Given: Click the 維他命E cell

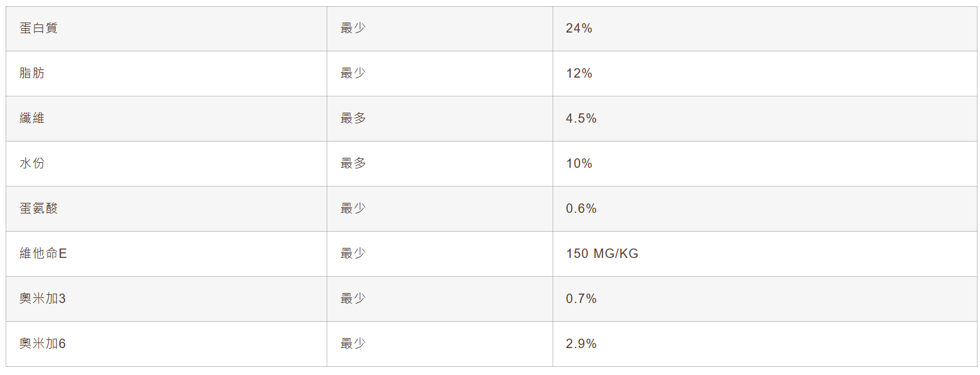Looking at the screenshot, I should tap(43, 254).
